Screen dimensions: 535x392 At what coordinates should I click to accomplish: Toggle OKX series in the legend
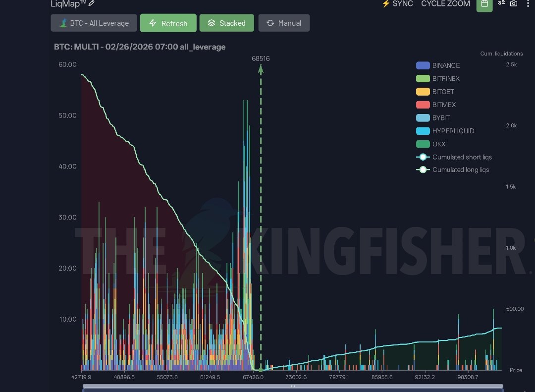click(431, 144)
